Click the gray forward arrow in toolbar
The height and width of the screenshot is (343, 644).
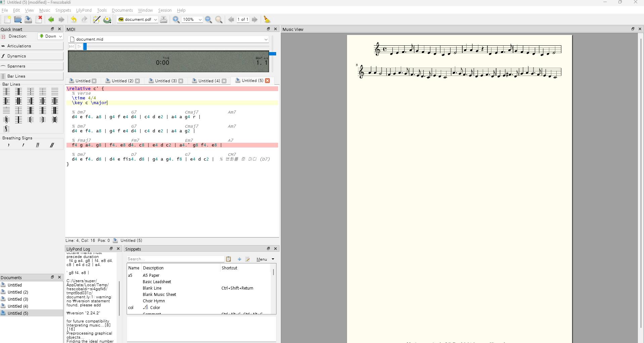(x=61, y=19)
